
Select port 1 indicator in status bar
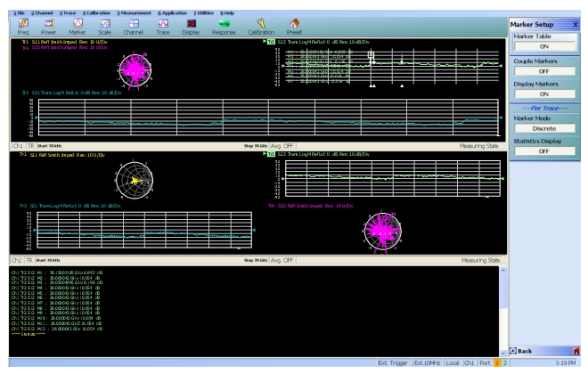coord(497,362)
